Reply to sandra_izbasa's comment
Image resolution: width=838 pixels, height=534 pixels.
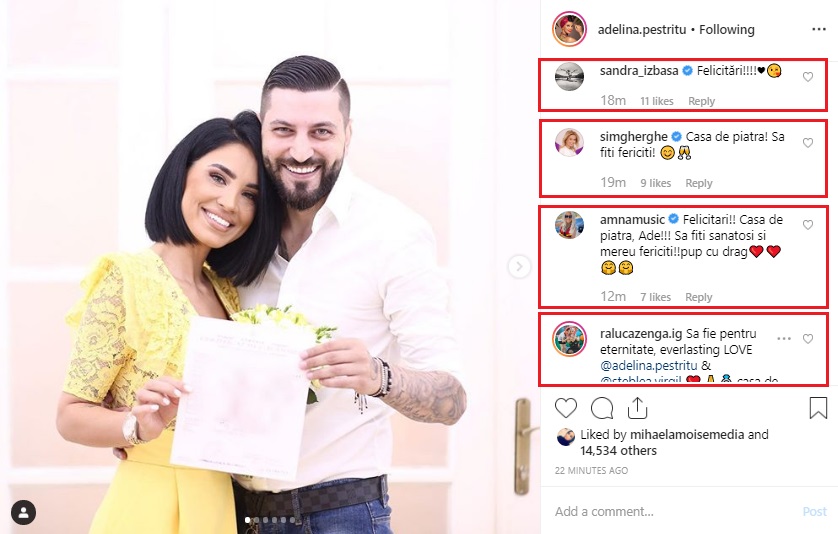701,101
